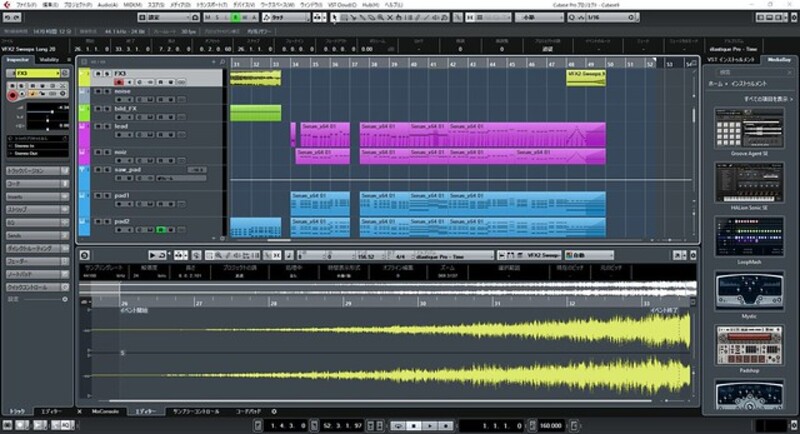Switch to the サンプラーコントロール tab
This screenshot has width=800, height=434.
196,411
